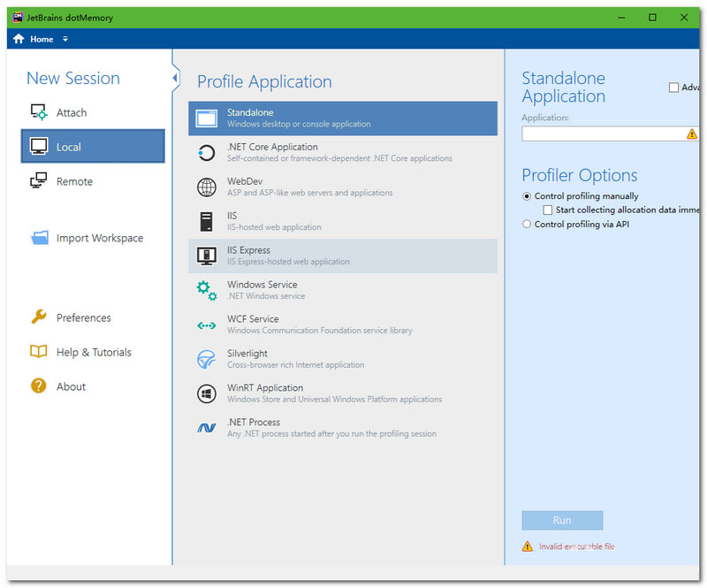Click 'ASP and ASP-like web servers' description

coord(310,193)
